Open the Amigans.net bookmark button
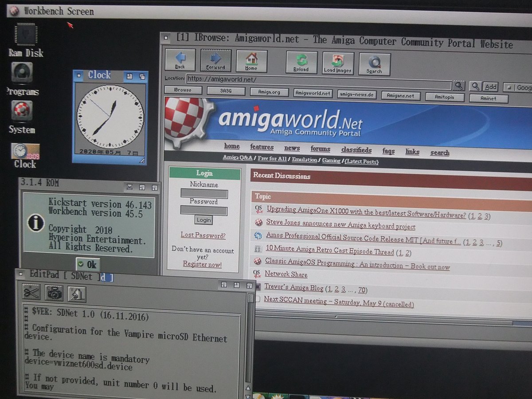The width and height of the screenshot is (532, 399). (400, 95)
